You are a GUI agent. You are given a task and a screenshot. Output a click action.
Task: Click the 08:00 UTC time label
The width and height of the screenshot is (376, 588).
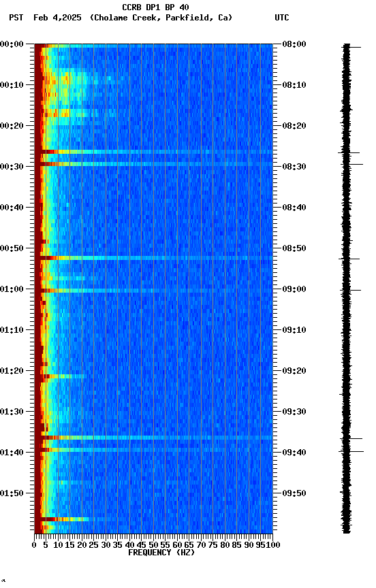pos(294,44)
